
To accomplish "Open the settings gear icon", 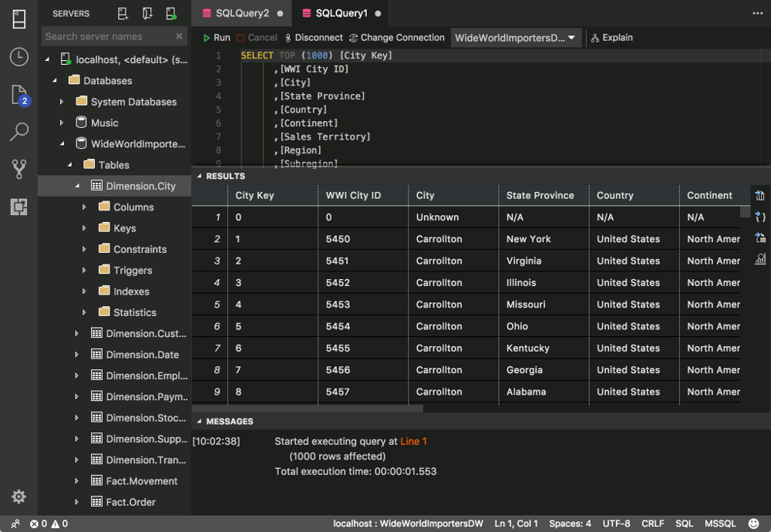I will 19,497.
